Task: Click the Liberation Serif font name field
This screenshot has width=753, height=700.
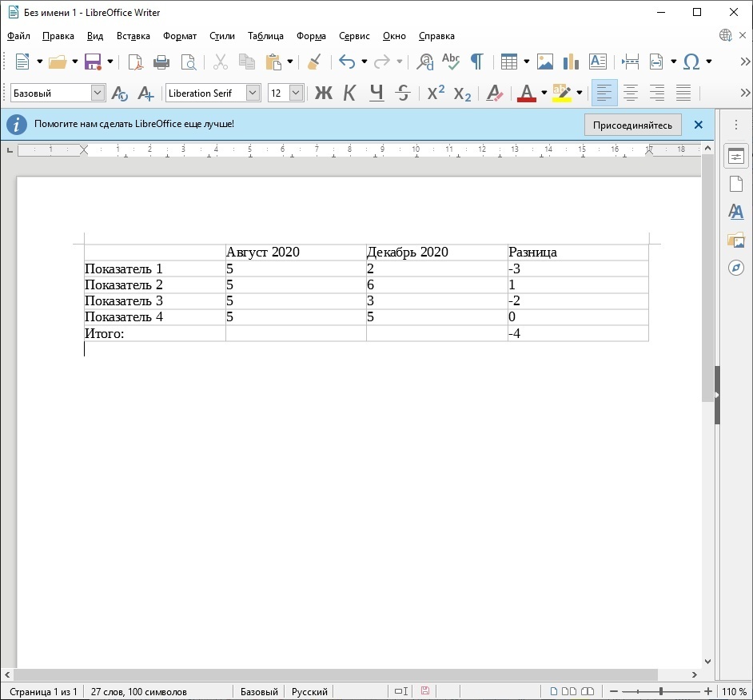Action: click(x=205, y=93)
